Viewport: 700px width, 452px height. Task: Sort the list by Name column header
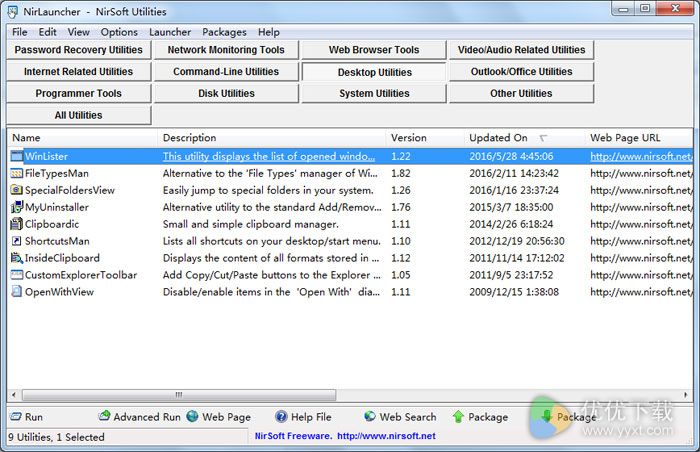click(x=83, y=138)
